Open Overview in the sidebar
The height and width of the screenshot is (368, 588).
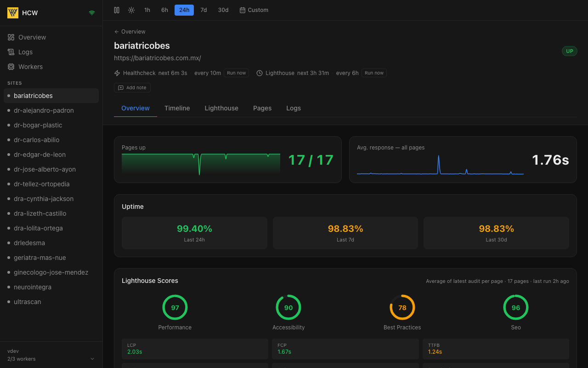(51, 37)
